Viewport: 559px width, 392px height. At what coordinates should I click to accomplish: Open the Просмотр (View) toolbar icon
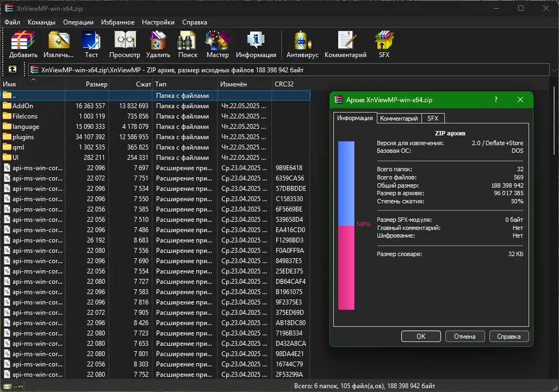[125, 44]
